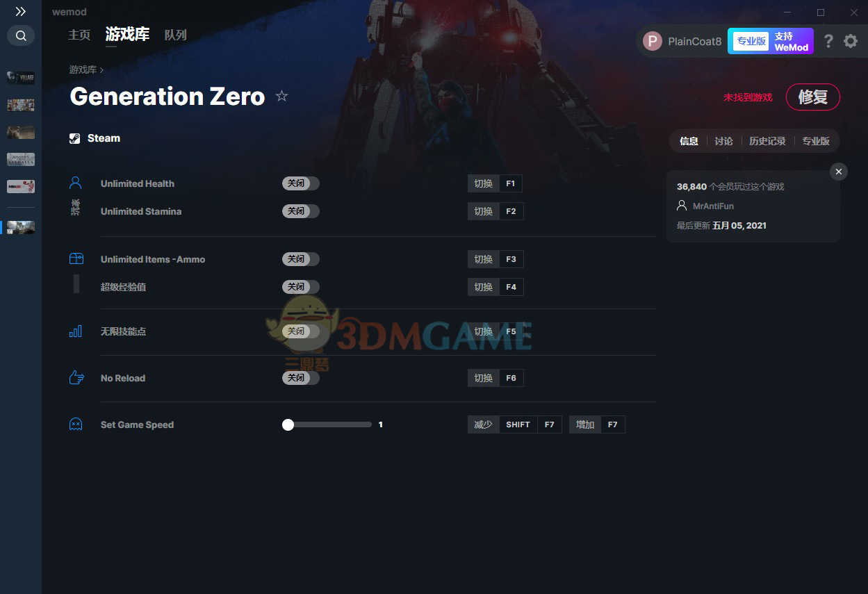Click the PlainCoat8 username
This screenshot has height=594, width=868.
tap(695, 41)
